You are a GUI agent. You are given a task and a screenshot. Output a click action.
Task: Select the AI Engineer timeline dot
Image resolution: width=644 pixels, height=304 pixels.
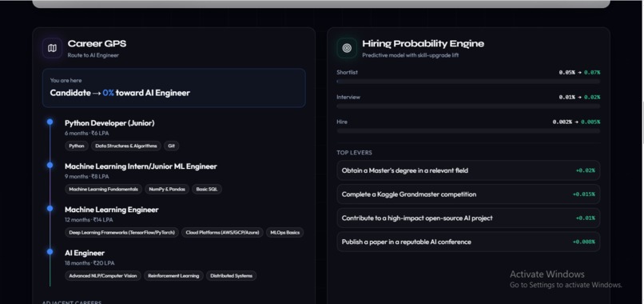[50, 252]
